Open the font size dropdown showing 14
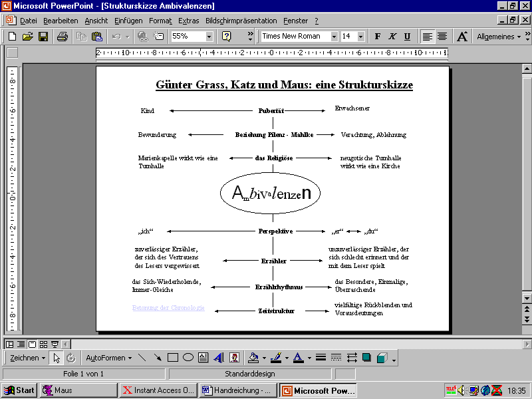532x399 pixels. 361,37
